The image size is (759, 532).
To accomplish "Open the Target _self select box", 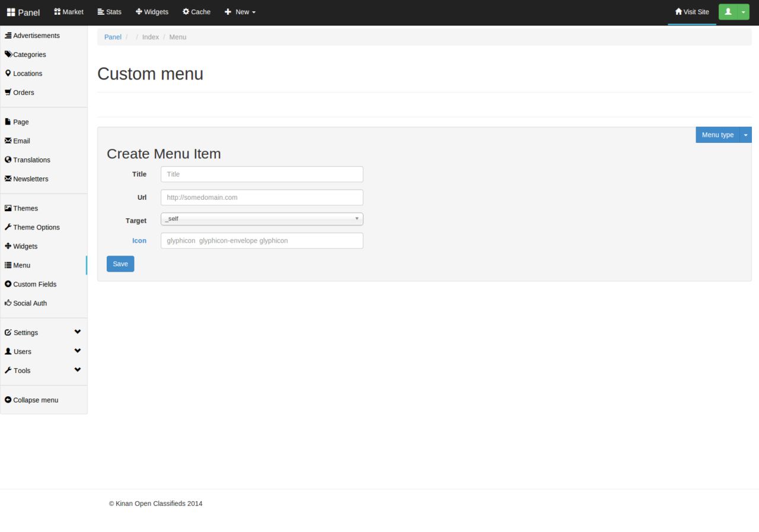I will click(x=262, y=219).
